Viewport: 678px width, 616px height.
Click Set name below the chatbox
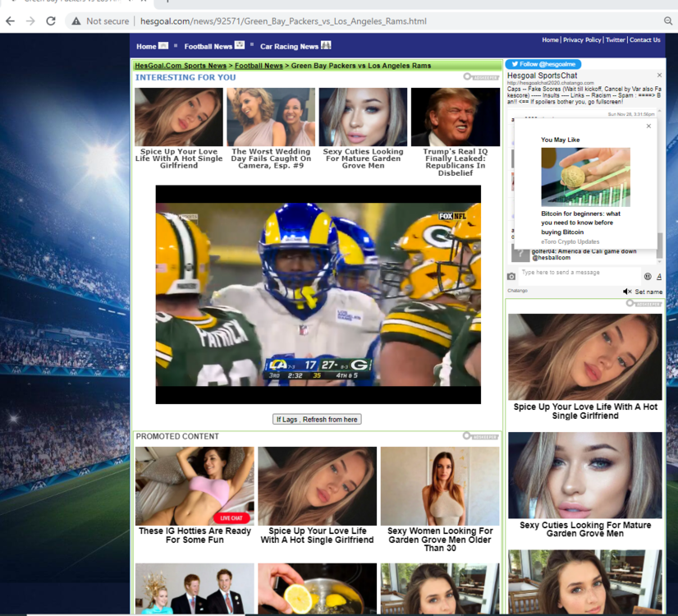647,292
